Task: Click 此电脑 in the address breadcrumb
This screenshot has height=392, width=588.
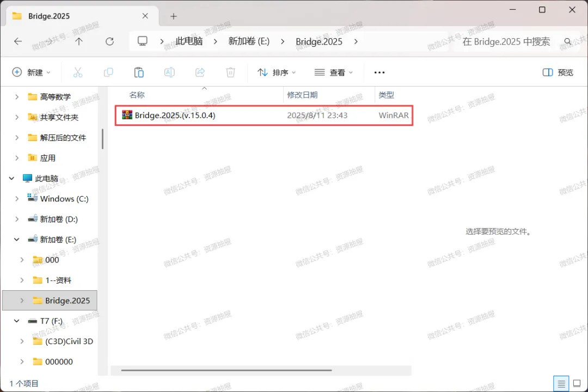Action: click(189, 41)
